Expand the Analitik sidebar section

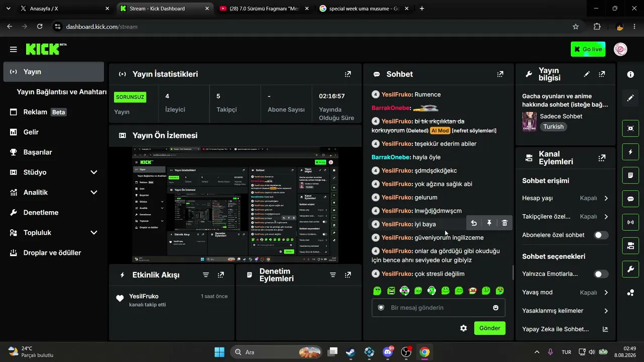94,193
